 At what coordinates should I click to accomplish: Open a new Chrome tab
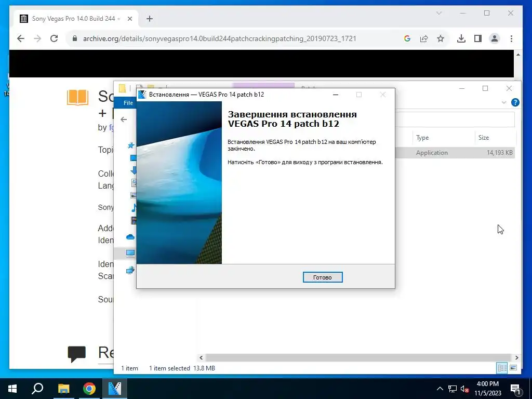pyautogui.click(x=150, y=19)
